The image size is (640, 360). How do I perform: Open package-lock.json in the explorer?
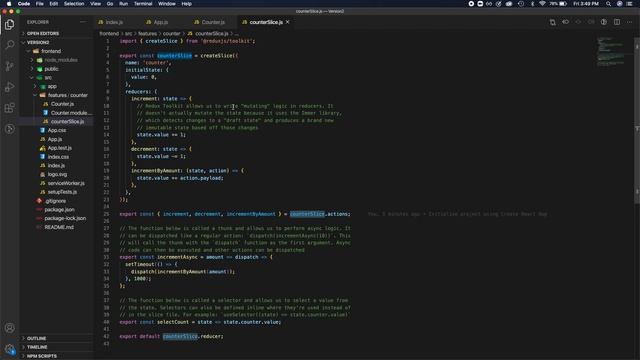click(56, 218)
